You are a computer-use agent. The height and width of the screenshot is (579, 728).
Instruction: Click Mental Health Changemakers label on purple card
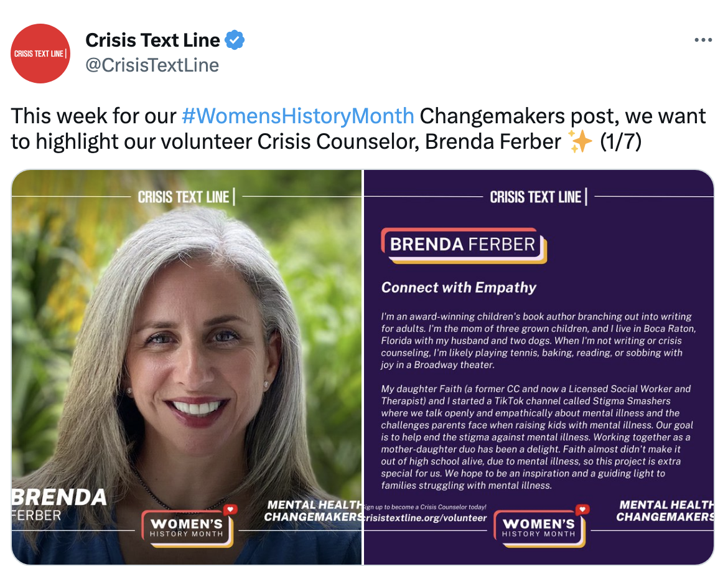click(665, 511)
